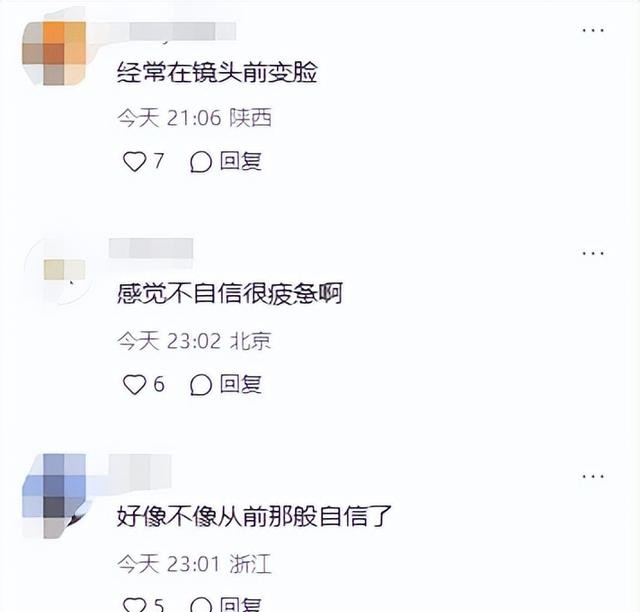Open the orange pixelated avatar of the first commenter
The width and height of the screenshot is (640, 612).
(54, 53)
